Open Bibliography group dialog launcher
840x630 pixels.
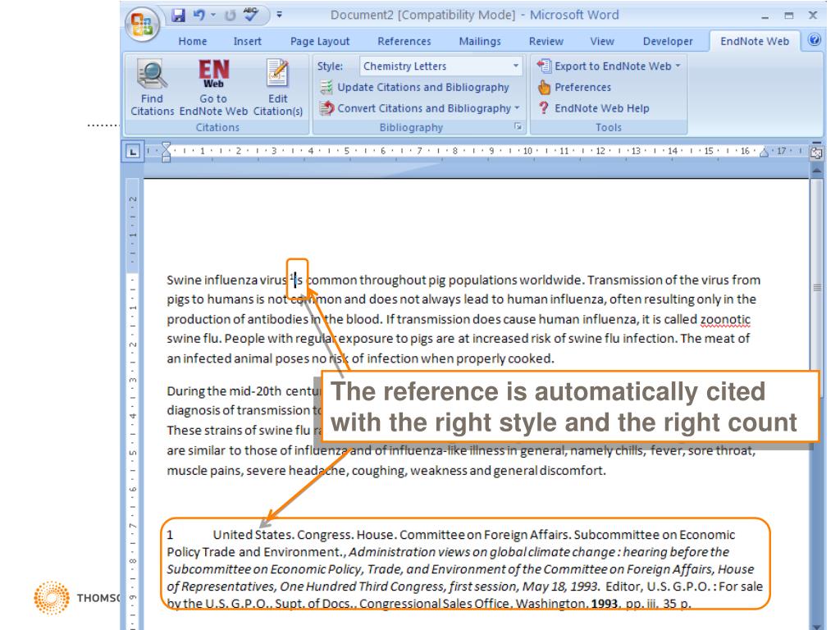click(518, 126)
